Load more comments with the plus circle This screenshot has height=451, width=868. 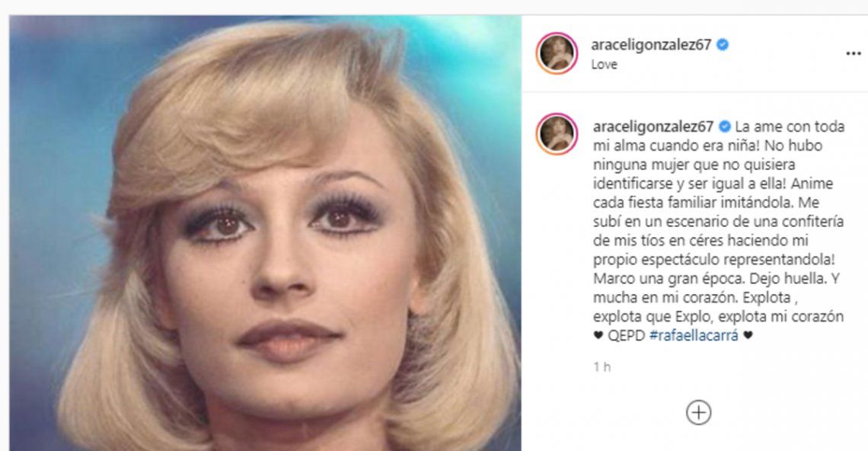(x=699, y=413)
